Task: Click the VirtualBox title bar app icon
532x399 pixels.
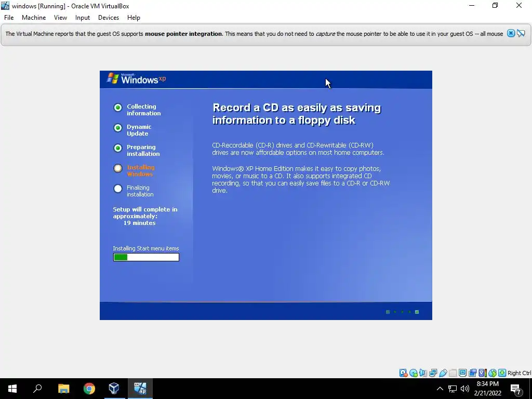Action: (5, 6)
